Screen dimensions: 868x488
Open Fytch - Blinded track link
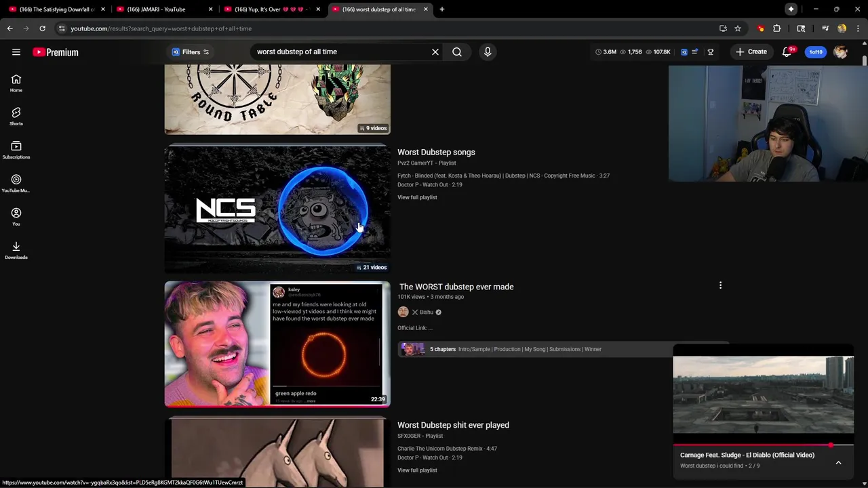pyautogui.click(x=503, y=176)
